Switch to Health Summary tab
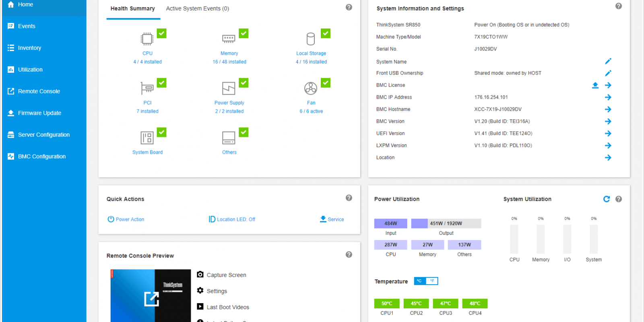This screenshot has height=322, width=644. coord(133,8)
